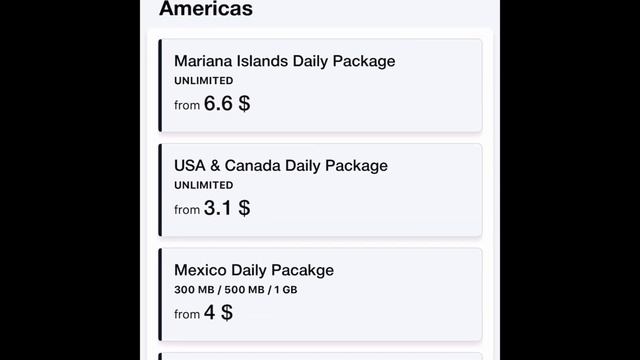Viewport: 640px width, 360px height.
Task: Tap UNLIMITED label under USA & Canada package
Action: [204, 185]
